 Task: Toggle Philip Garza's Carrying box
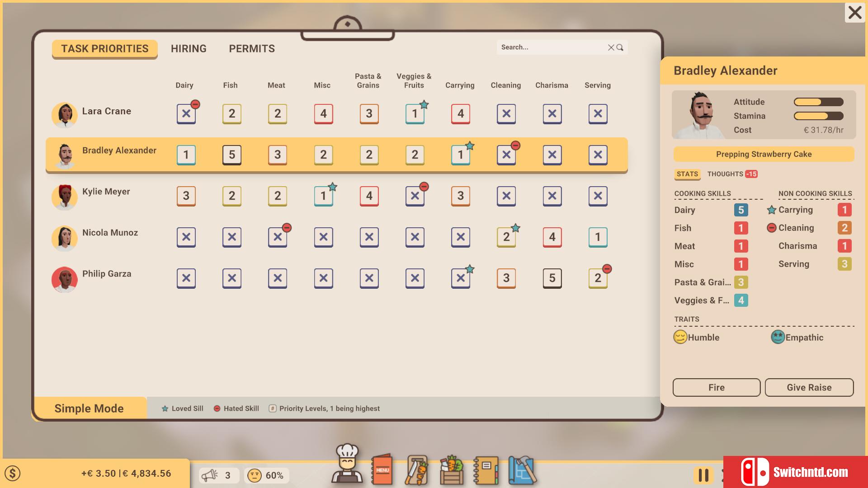point(461,278)
